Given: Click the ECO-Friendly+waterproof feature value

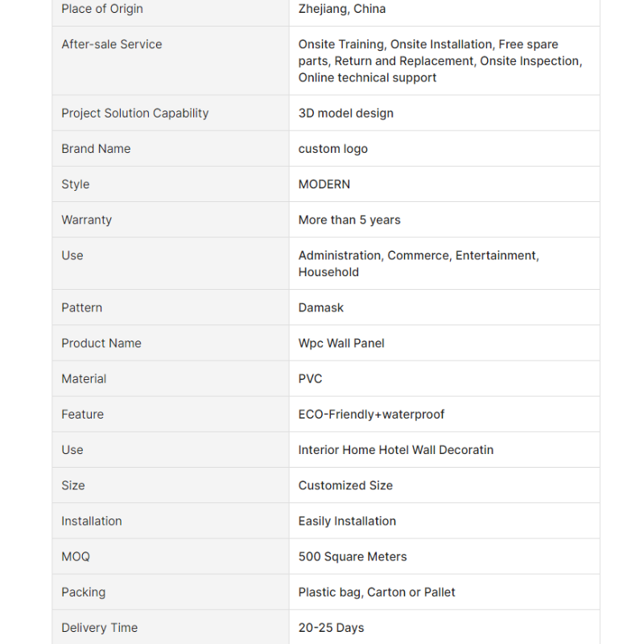Looking at the screenshot, I should 371,414.
